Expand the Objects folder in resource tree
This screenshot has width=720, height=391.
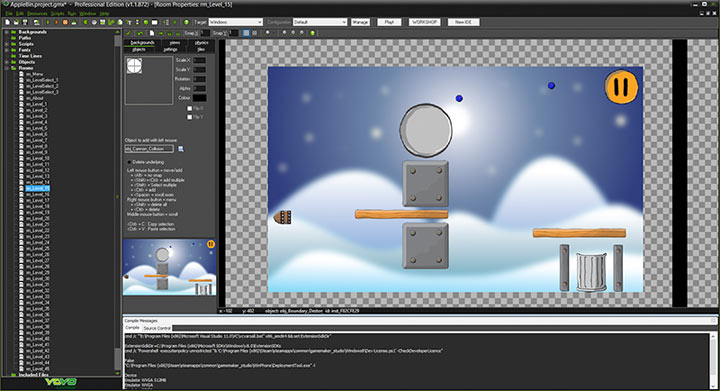tap(6, 62)
